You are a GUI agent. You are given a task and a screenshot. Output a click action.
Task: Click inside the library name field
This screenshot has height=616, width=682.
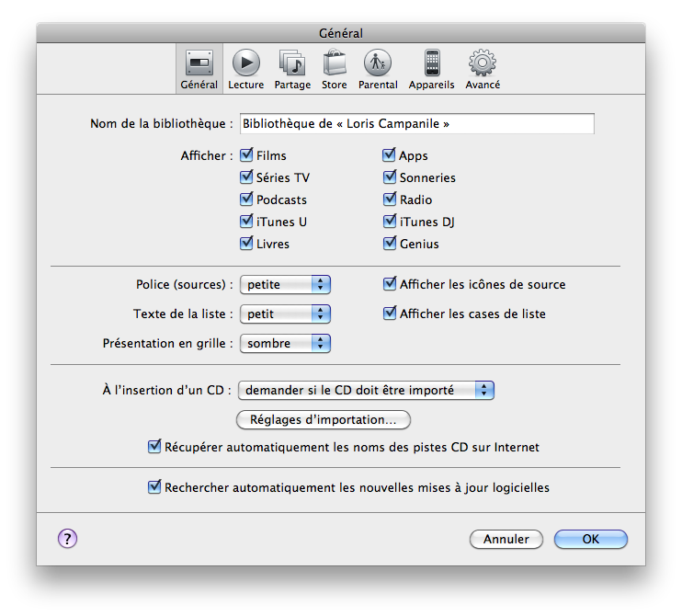tap(415, 123)
